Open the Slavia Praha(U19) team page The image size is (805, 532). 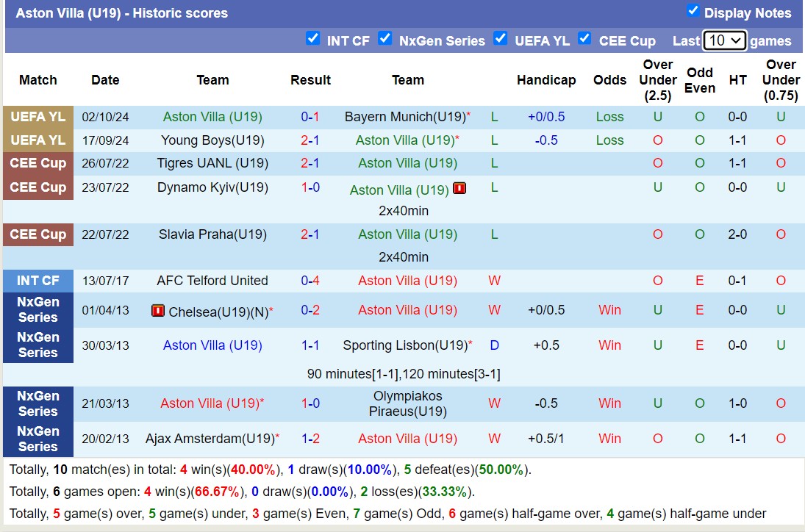click(x=212, y=234)
